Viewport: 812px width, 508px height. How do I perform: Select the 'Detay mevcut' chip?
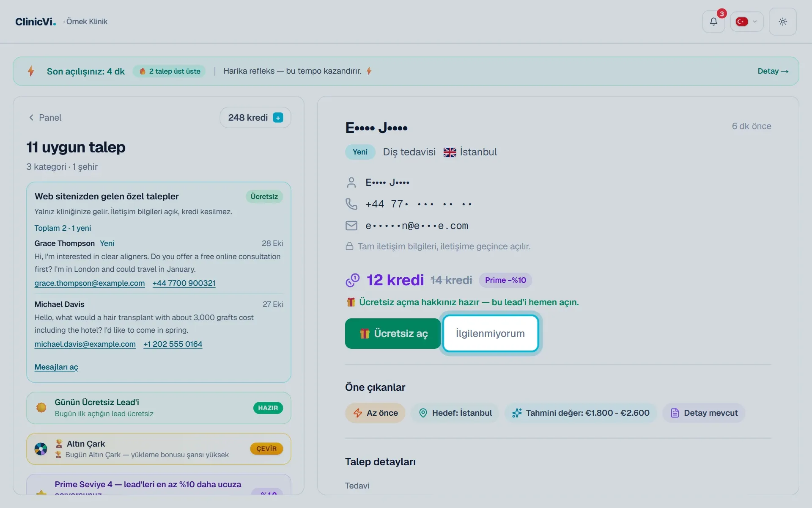point(704,413)
